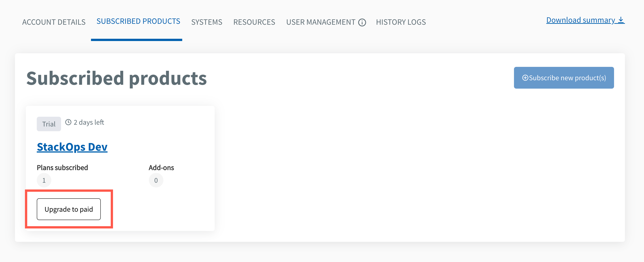View the History Logs tab
The width and height of the screenshot is (644, 262).
tap(401, 22)
